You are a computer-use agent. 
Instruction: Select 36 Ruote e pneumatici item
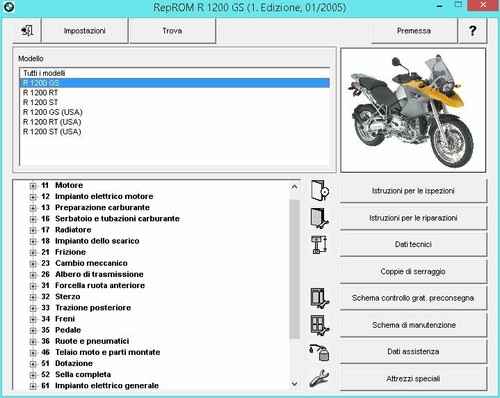tap(85, 341)
